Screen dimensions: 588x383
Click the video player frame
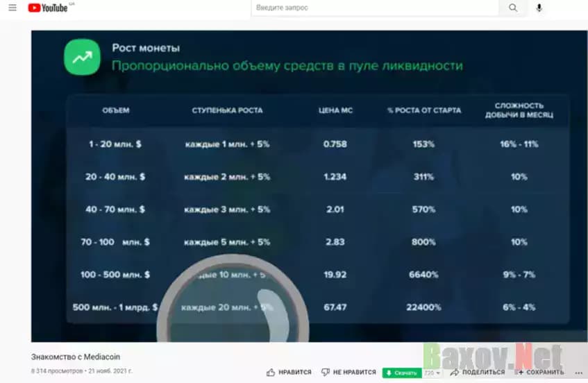310,186
